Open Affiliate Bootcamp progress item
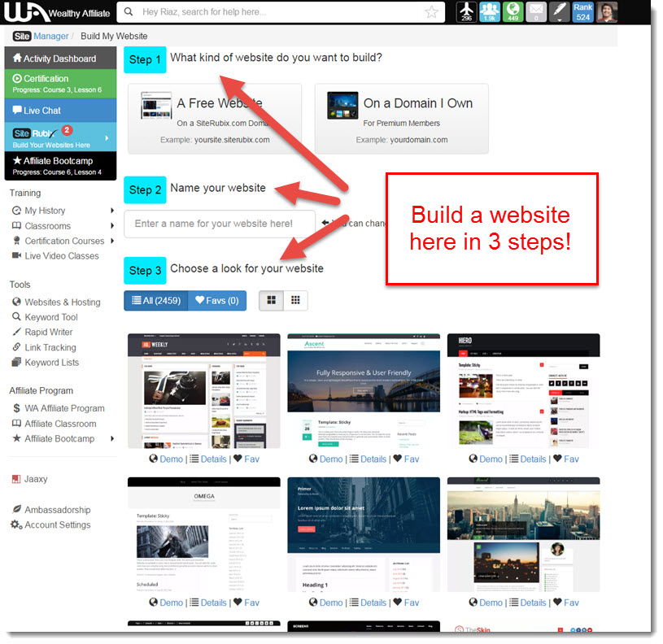The height and width of the screenshot is (644, 663). [60, 166]
